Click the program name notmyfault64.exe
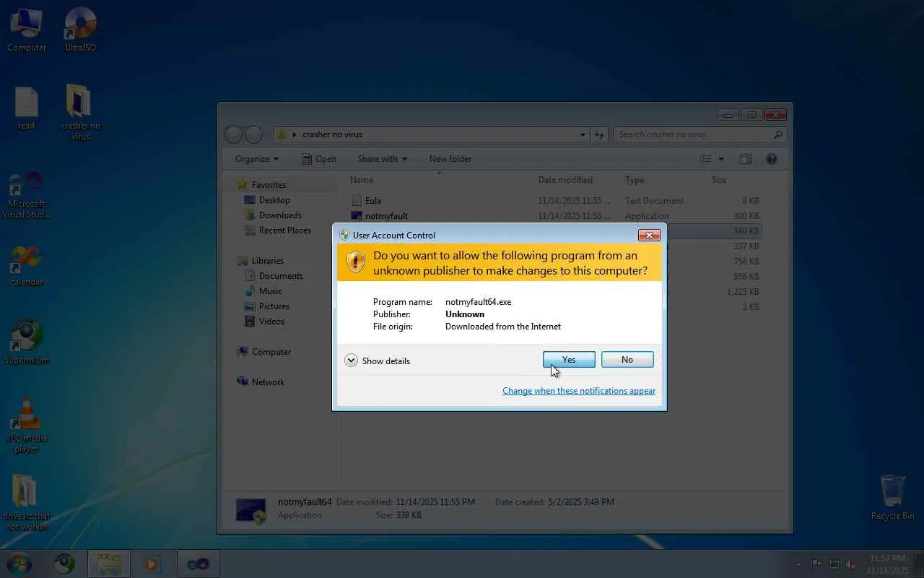This screenshot has height=578, width=924. pos(478,302)
